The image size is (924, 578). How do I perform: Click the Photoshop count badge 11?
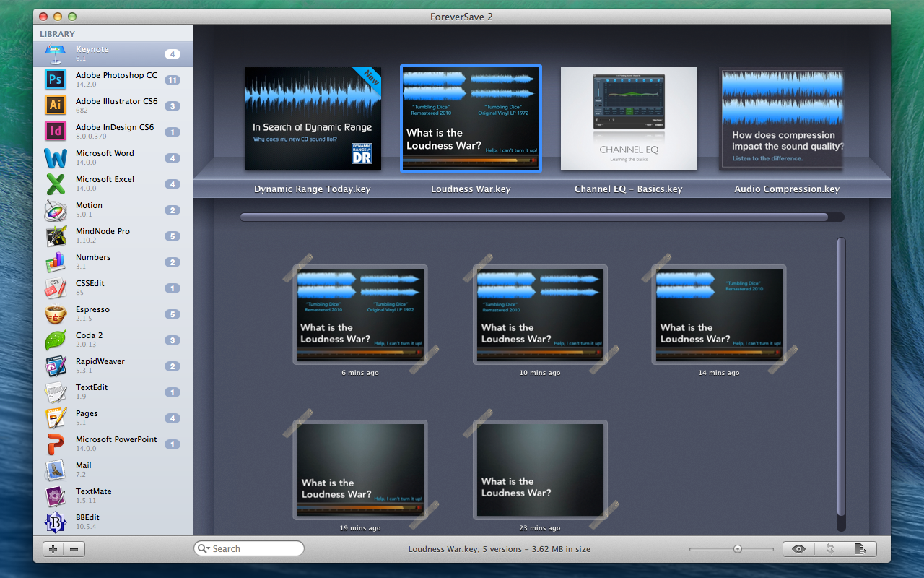[172, 80]
